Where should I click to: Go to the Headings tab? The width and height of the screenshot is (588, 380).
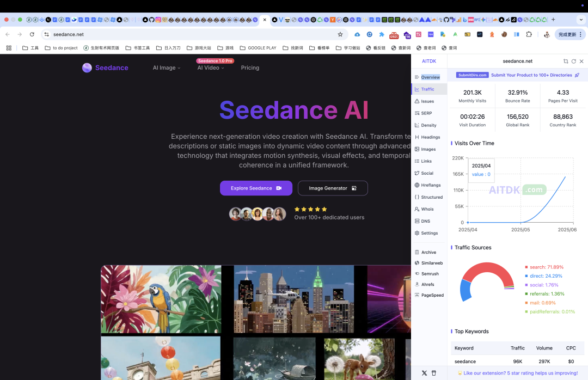430,137
